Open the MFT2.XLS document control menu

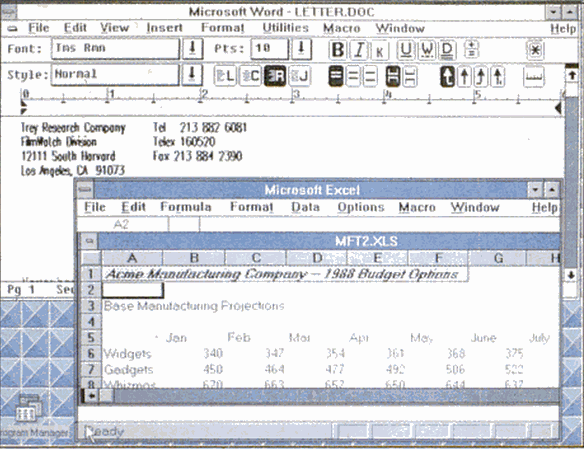pos(89,241)
